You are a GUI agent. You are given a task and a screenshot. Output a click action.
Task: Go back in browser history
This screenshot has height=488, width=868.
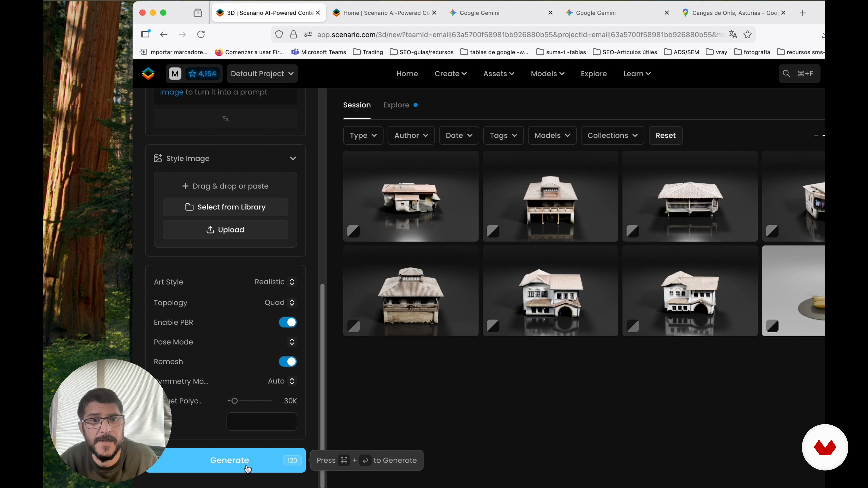point(164,34)
